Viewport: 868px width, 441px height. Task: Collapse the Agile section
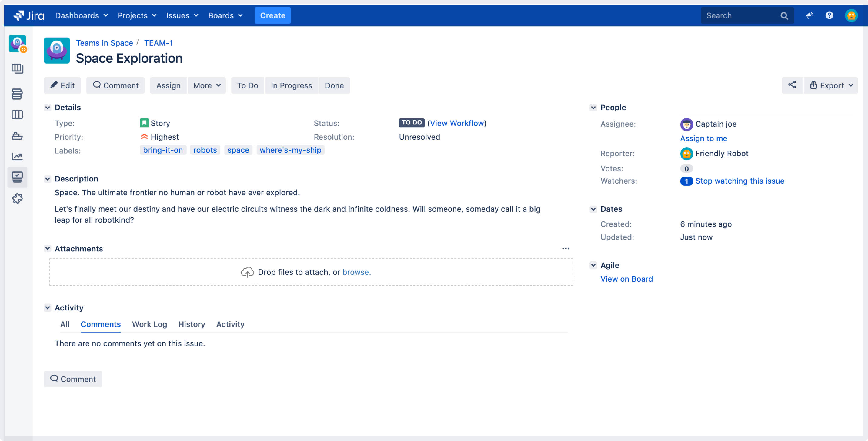pyautogui.click(x=593, y=266)
